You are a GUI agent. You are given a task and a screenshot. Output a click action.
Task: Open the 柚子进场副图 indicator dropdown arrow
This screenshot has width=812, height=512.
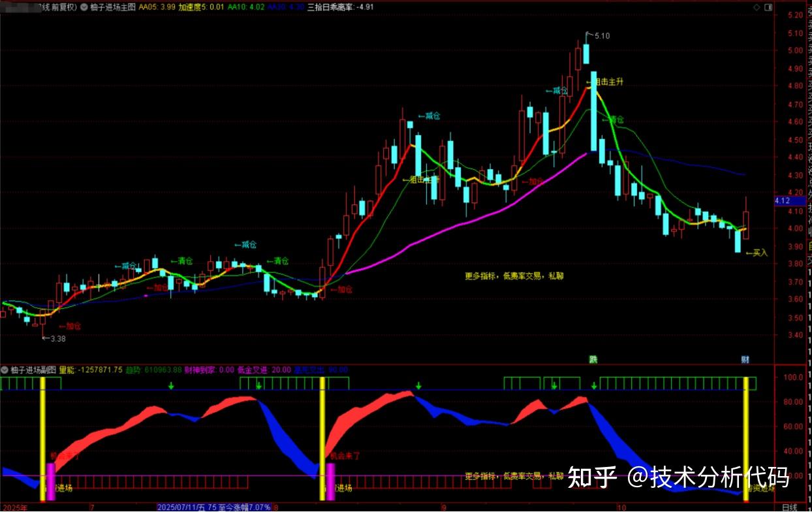tap(5, 370)
